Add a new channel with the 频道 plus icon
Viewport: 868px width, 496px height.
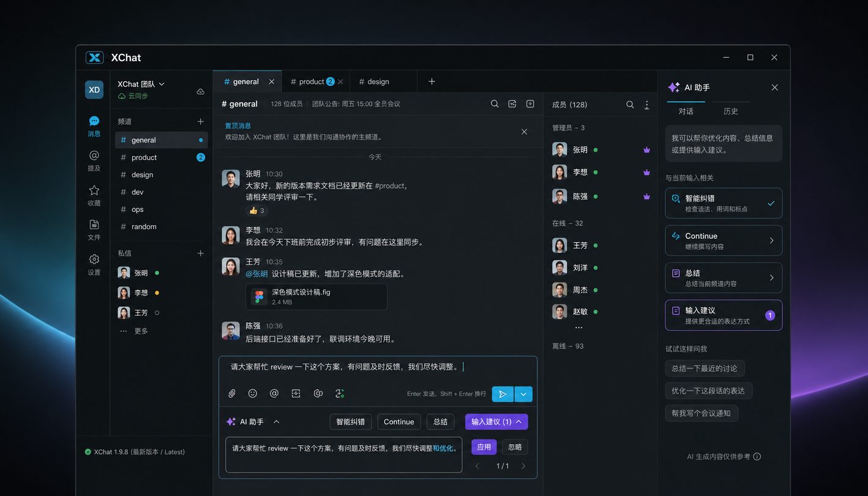tap(200, 121)
